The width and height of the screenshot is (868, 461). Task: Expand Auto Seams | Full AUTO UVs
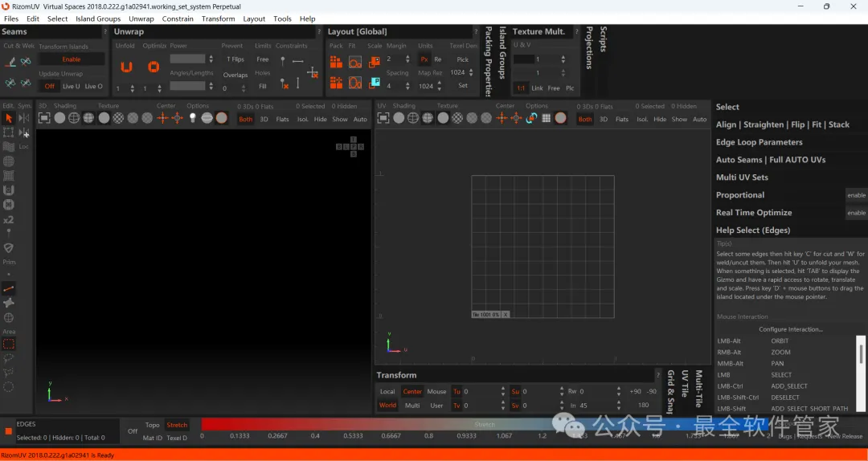pos(771,160)
